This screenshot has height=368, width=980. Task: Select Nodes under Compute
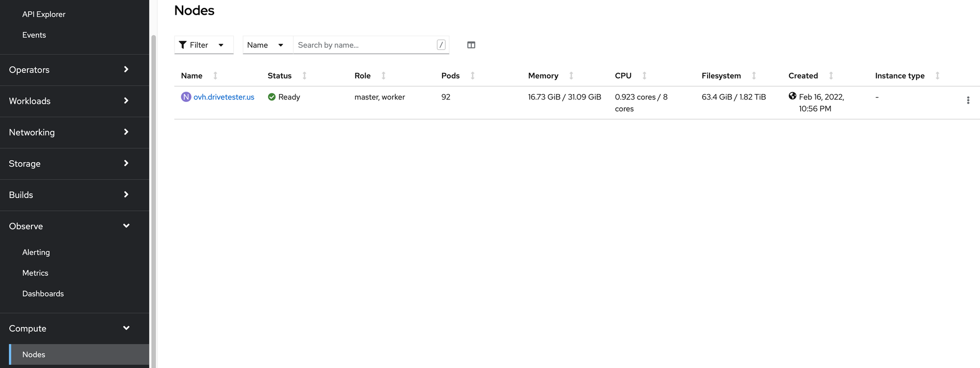[79, 354]
